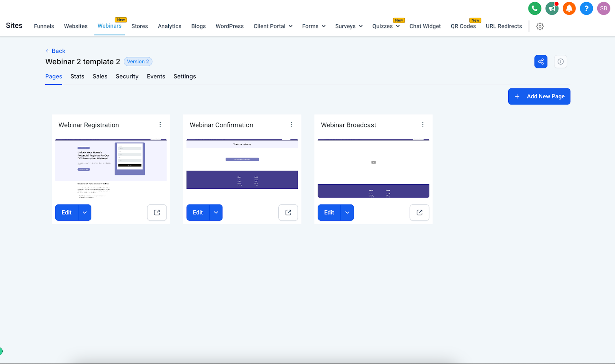Click the Add New Page button

[x=539, y=96]
